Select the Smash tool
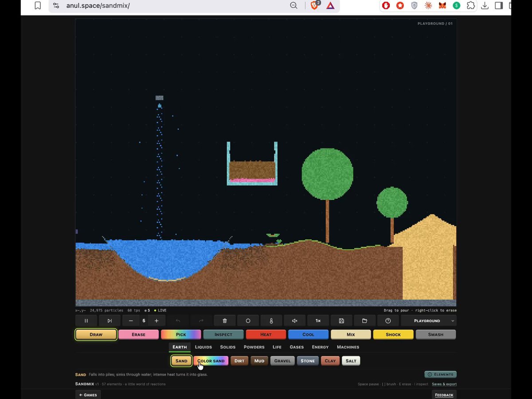Viewport: 532px width, 399px height. (x=436, y=334)
